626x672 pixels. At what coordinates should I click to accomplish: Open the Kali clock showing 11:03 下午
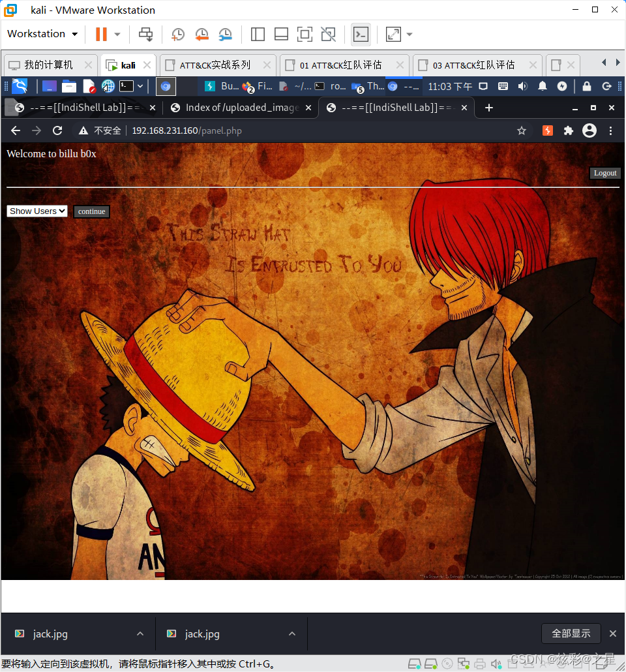pos(450,87)
